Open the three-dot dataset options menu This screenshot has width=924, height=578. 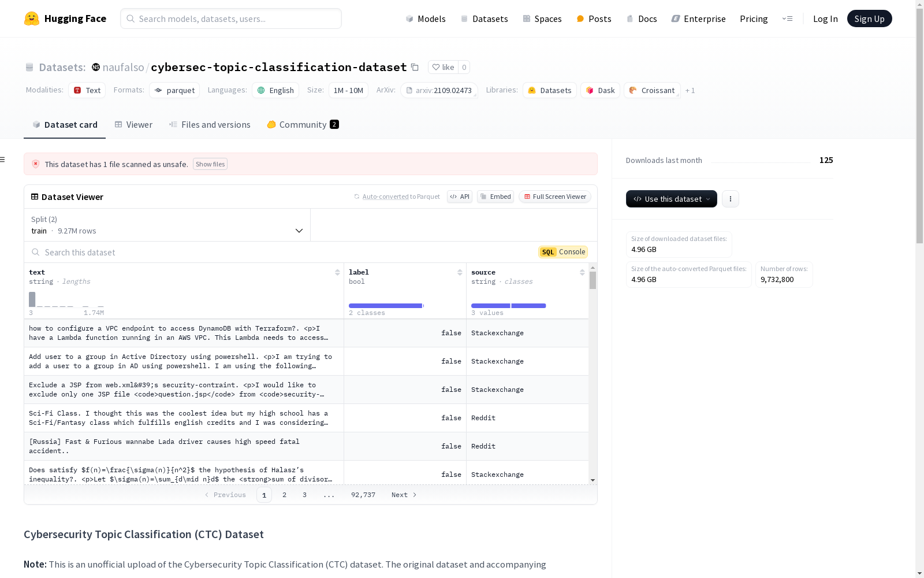click(731, 199)
